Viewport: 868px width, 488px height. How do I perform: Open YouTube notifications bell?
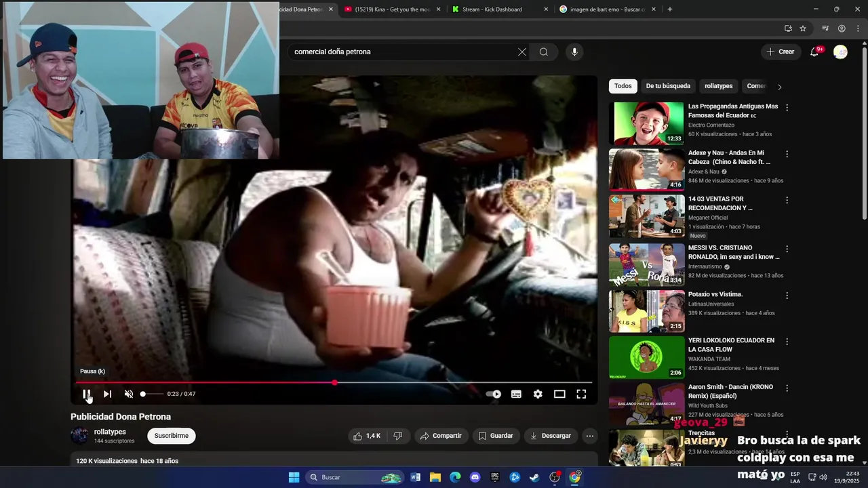pyautogui.click(x=816, y=52)
